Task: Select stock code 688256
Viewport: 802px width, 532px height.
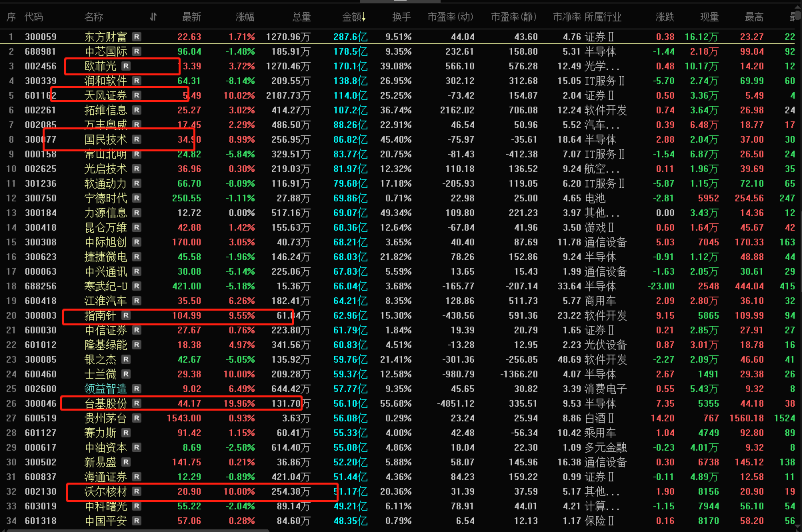Action: tap(41, 286)
